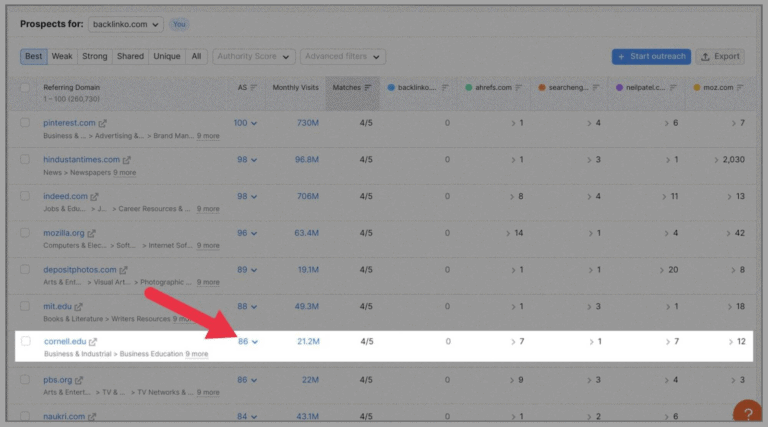This screenshot has width=768, height=427.
Task: Check the mit.edu row checkbox
Action: tap(25, 306)
